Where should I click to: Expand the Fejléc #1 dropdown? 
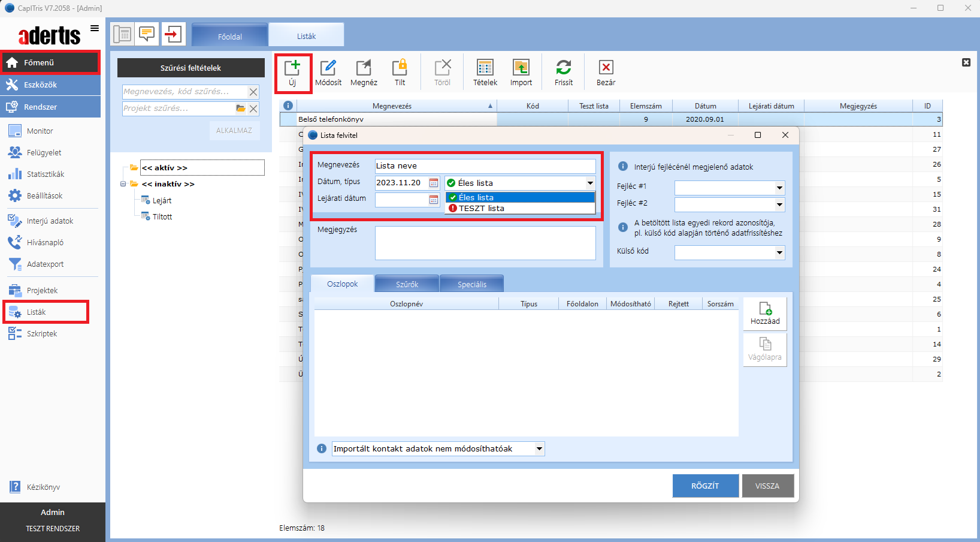(779, 188)
